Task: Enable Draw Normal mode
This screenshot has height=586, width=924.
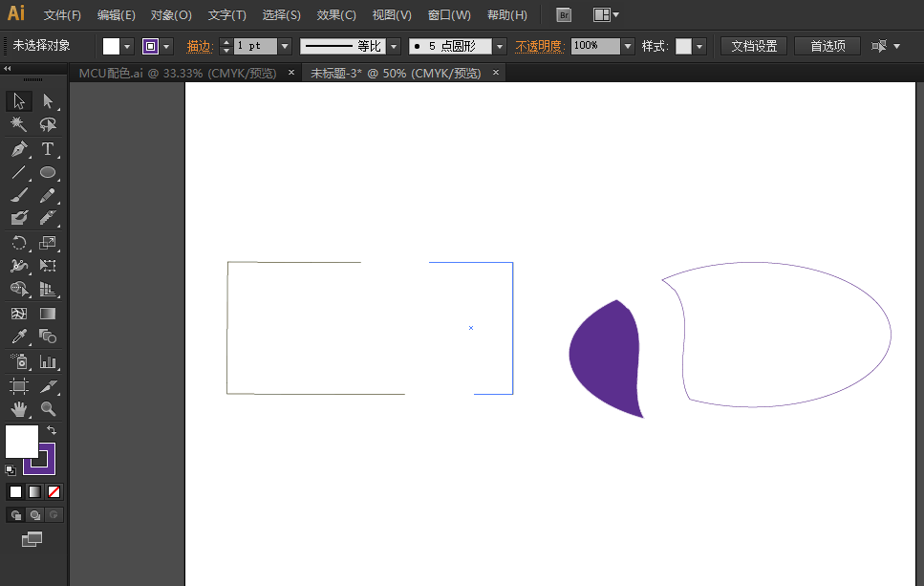Action: pyautogui.click(x=16, y=515)
